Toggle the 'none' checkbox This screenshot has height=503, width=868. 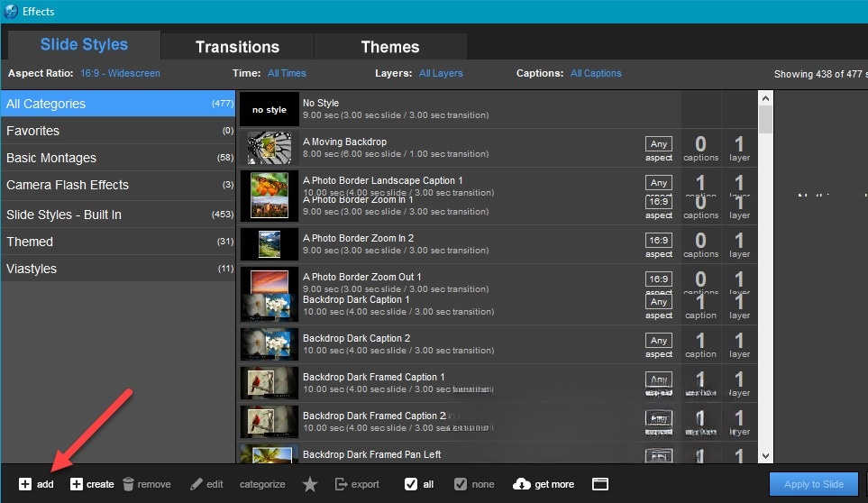tap(461, 484)
